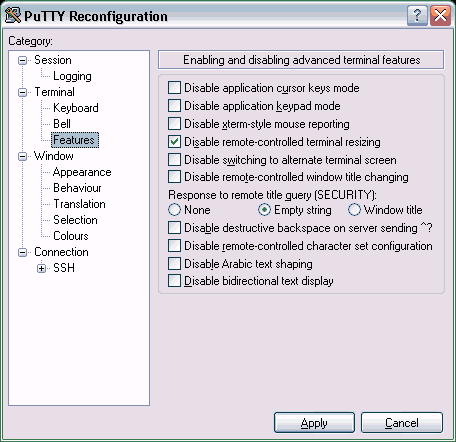Go to the Colours category
Screen dimensions: 456x442
(71, 236)
